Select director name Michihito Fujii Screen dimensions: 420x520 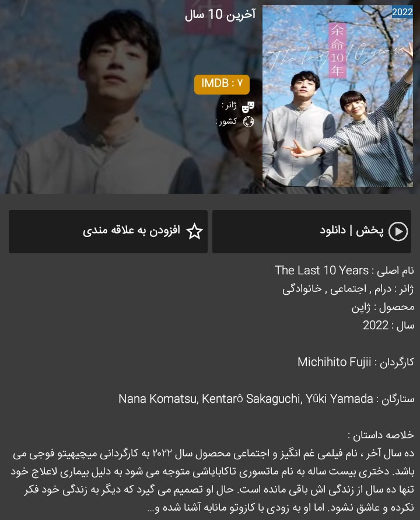(x=334, y=362)
